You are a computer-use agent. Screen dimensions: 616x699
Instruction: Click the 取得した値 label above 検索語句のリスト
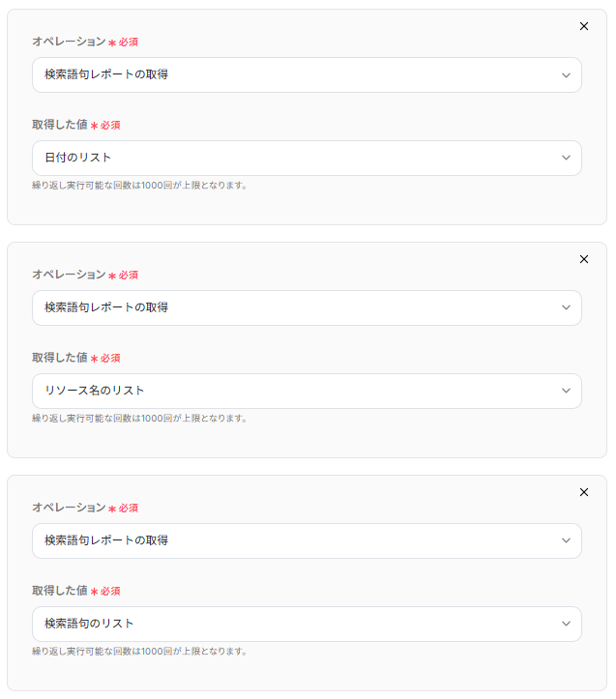tap(59, 591)
